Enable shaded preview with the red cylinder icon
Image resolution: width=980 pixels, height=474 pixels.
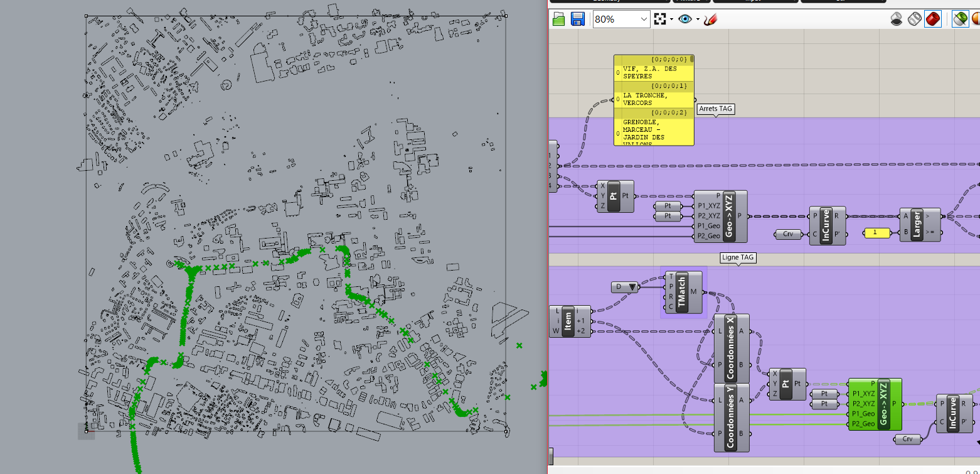pyautogui.click(x=934, y=19)
